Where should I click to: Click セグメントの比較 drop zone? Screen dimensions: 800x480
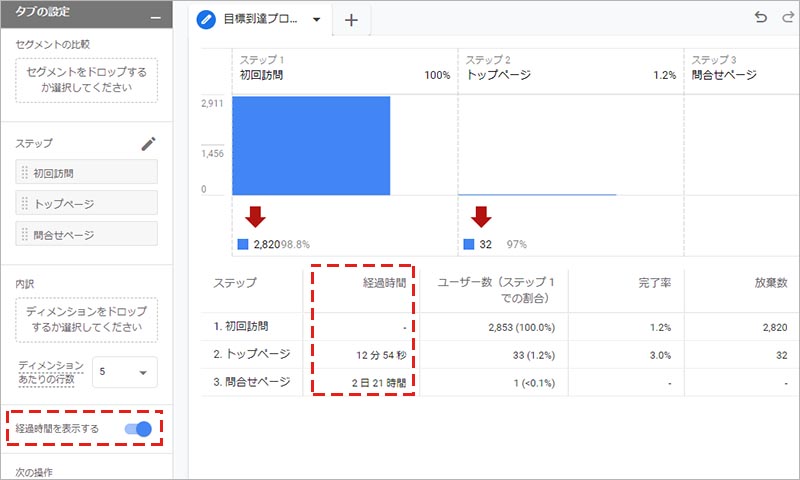[86, 80]
